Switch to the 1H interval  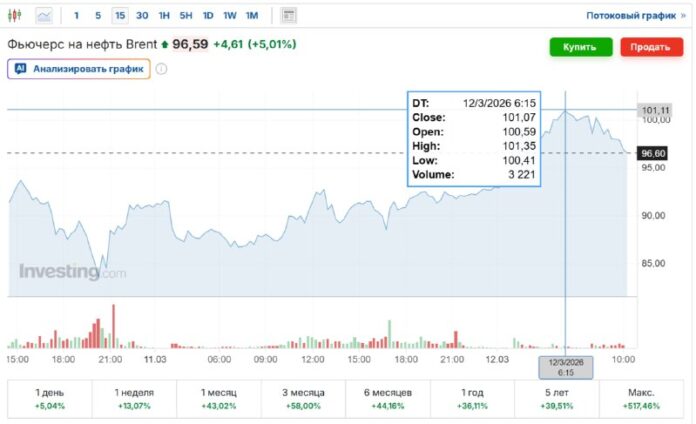click(164, 16)
